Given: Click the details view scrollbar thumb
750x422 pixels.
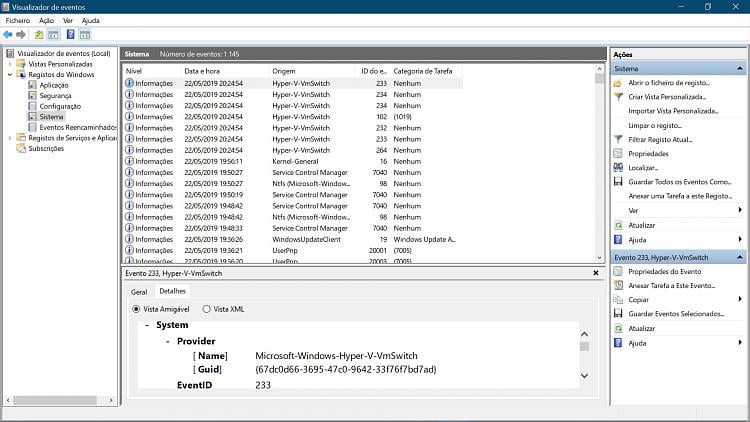Looking at the screenshot, I should click(x=585, y=346).
